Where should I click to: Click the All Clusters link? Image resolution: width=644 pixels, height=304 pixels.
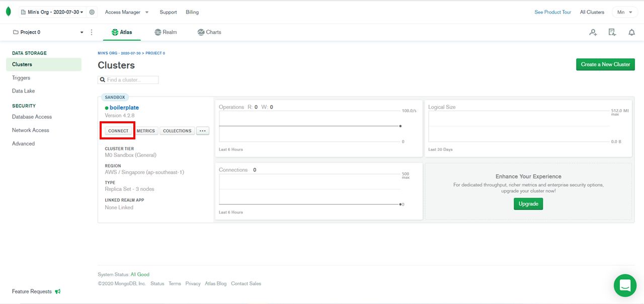coord(592,12)
